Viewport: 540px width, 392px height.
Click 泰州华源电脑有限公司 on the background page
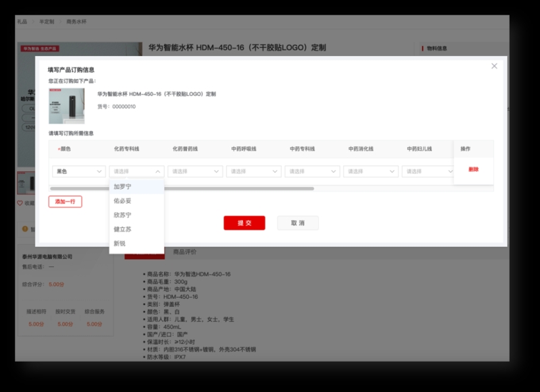pyautogui.click(x=47, y=257)
